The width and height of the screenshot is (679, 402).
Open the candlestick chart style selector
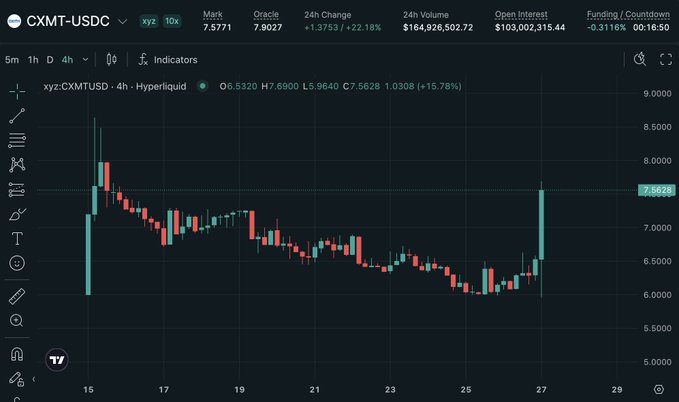(111, 59)
